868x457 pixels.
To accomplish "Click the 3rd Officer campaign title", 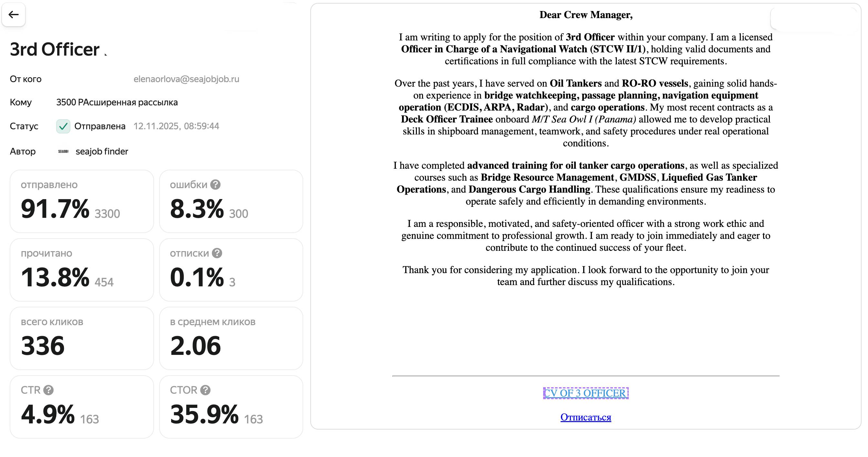I will [55, 49].
